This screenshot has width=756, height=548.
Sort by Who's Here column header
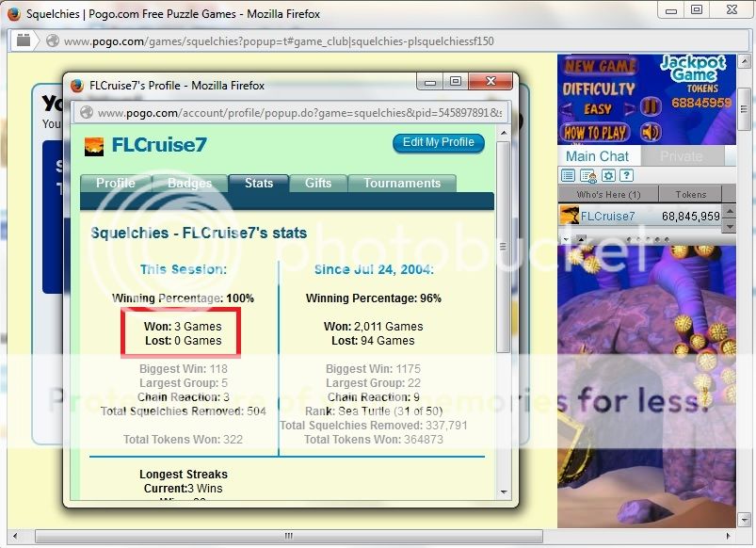(x=608, y=194)
